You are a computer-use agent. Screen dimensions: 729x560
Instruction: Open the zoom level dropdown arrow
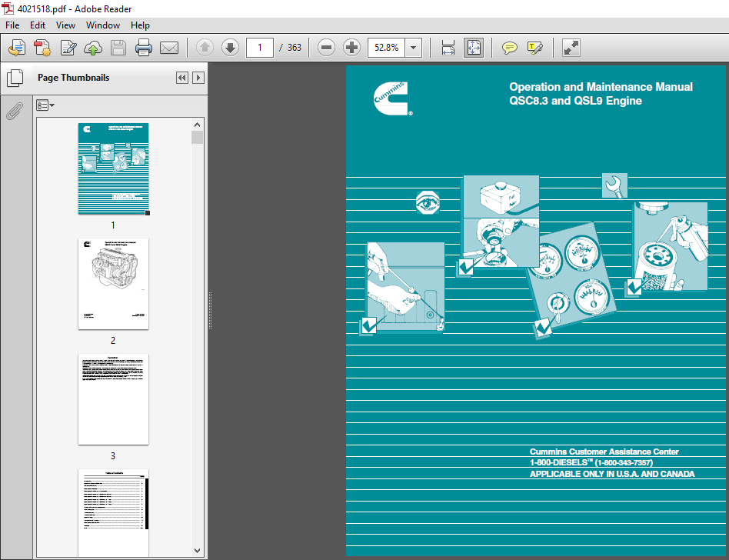point(413,48)
